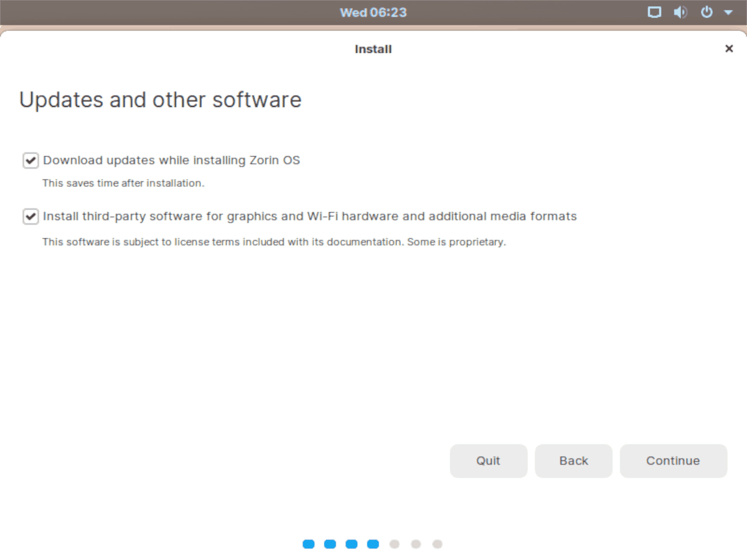Expand the system menu arrow
The width and height of the screenshot is (747, 560).
(x=727, y=12)
